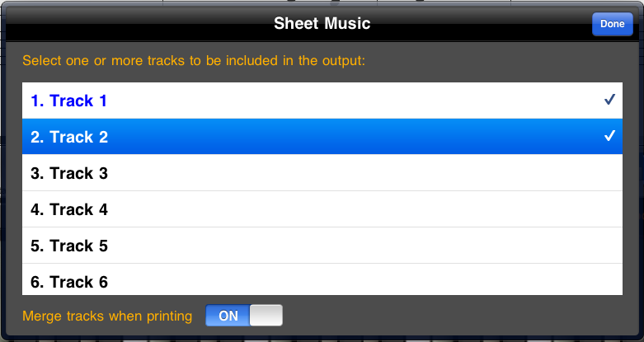
Task: Click empty right end of Track 5 row
Action: point(577,246)
